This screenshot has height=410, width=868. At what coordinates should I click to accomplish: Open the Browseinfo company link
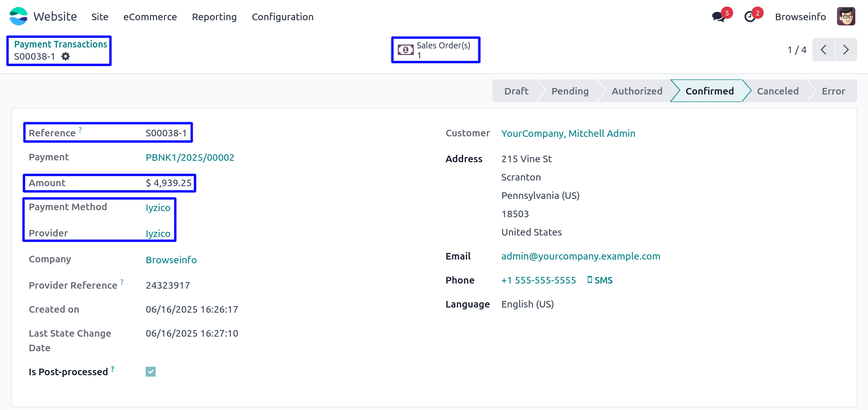[171, 260]
